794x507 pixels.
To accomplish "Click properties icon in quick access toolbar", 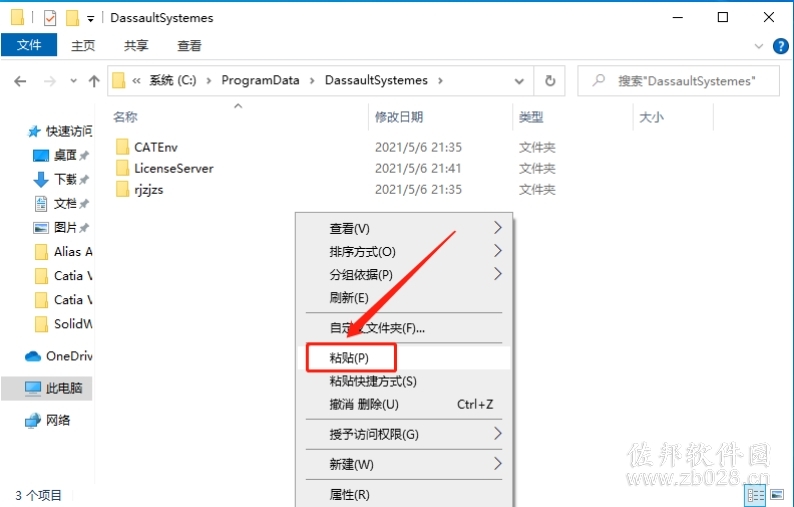I will [50, 18].
